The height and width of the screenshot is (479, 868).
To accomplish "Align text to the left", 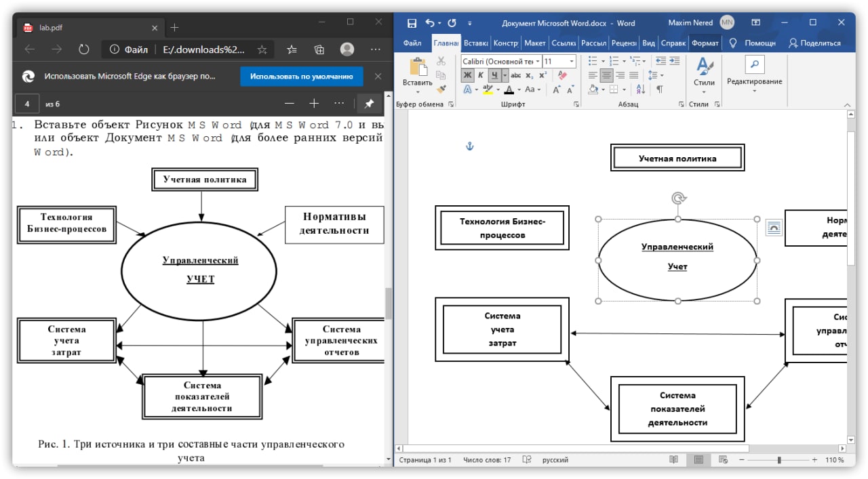I will coord(593,75).
